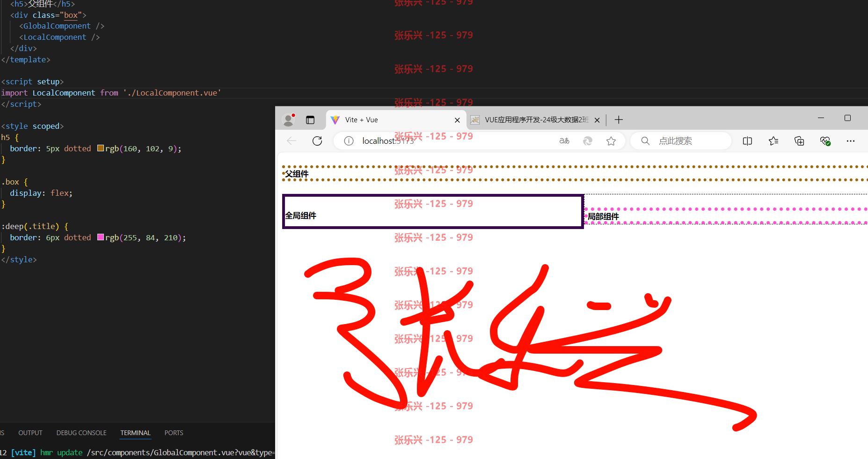Screen dimensions: 868x459
Task: Close the VUE应用程序开发 tab
Action: tap(597, 120)
